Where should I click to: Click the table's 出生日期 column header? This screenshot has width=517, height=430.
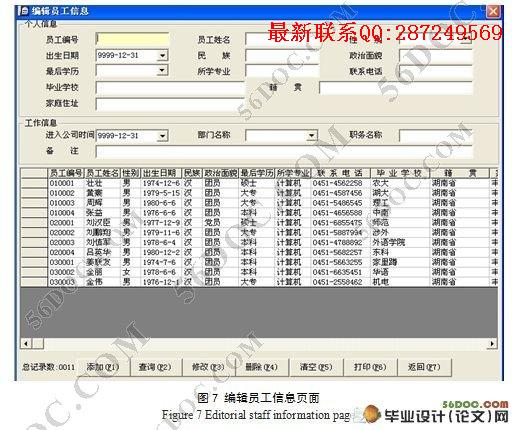(x=161, y=173)
